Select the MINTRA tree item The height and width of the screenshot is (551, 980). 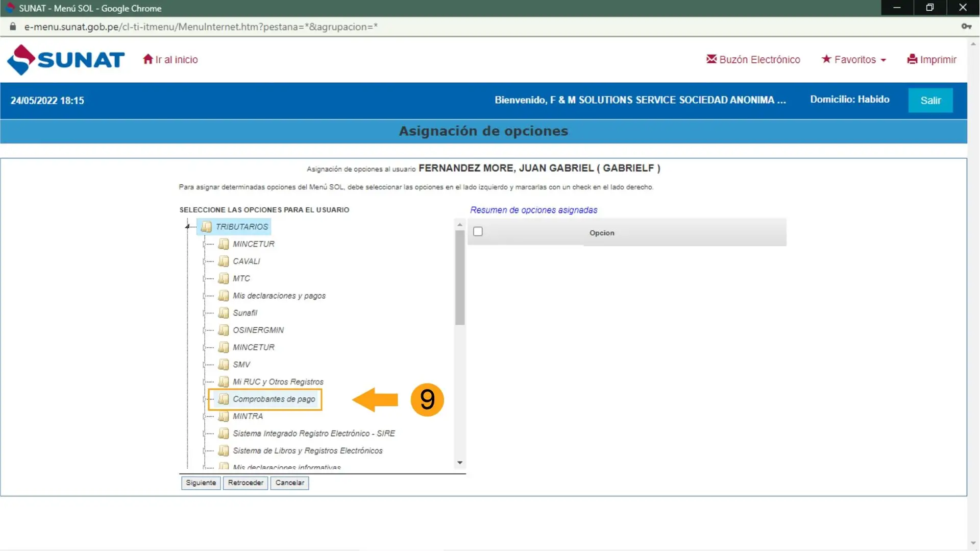coord(248,416)
